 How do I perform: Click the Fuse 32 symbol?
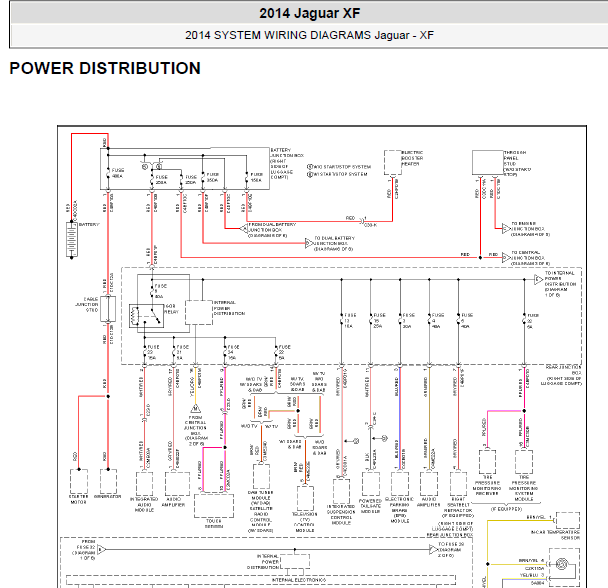(524, 320)
